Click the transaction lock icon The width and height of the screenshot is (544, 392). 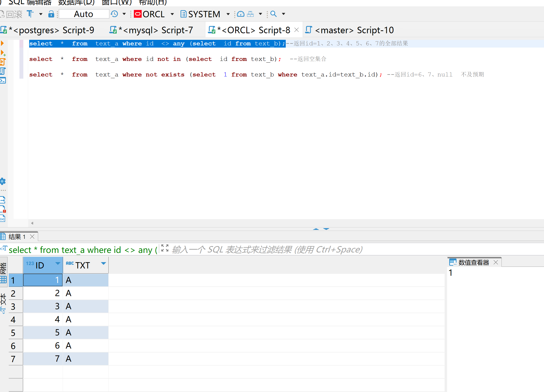[x=51, y=14]
